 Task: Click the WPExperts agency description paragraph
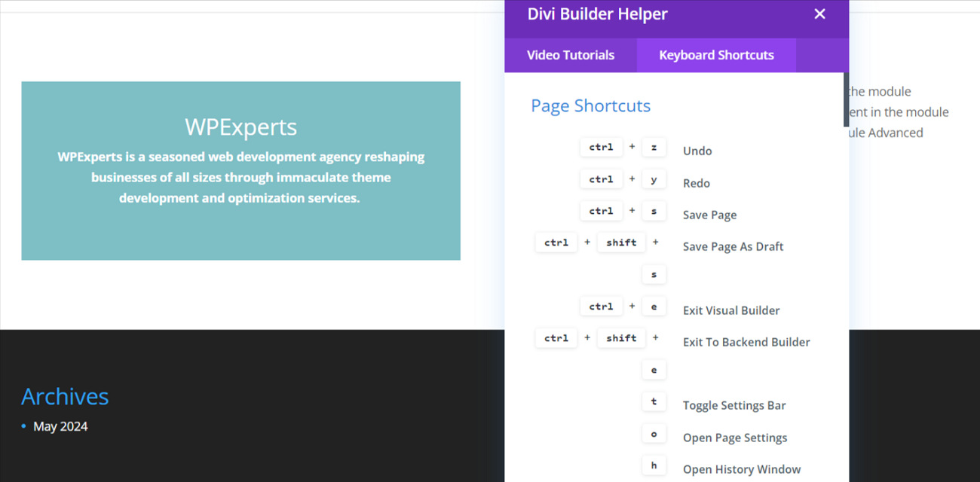(x=240, y=178)
